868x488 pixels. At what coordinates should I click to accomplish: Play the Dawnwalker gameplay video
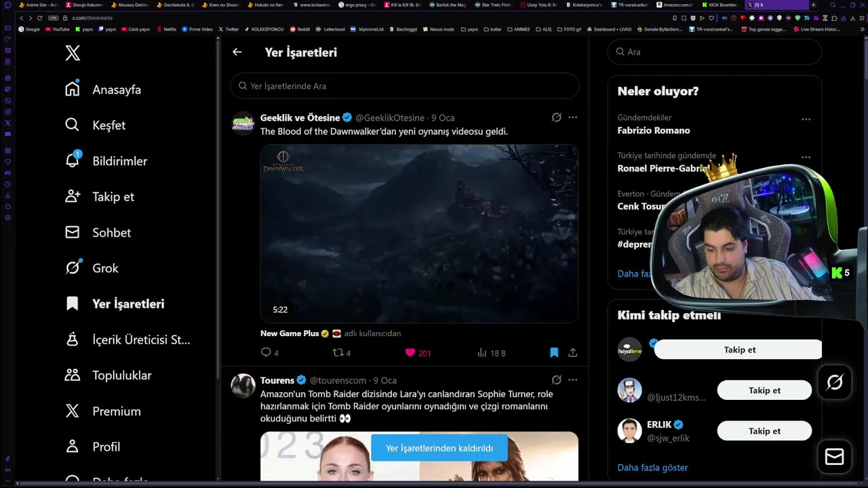420,233
